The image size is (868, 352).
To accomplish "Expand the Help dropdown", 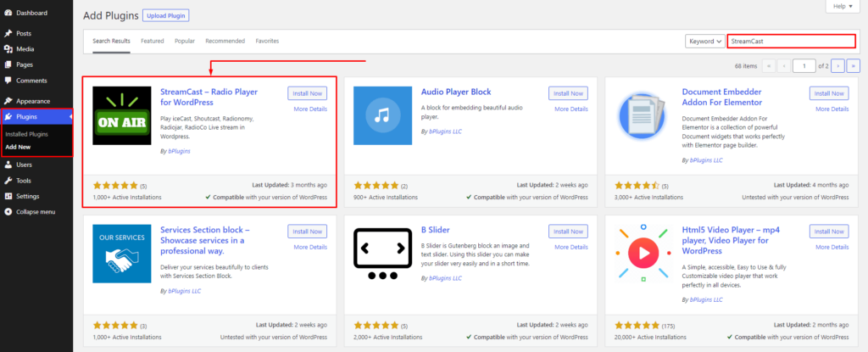I will coord(843,6).
